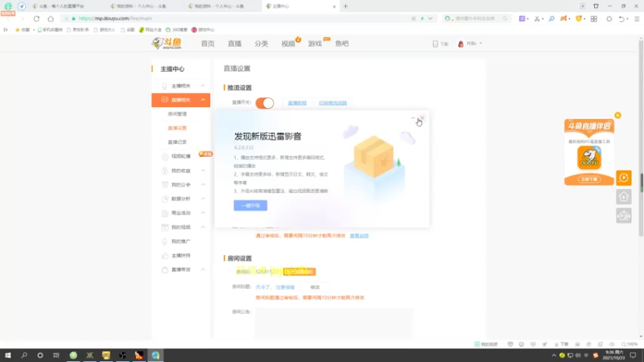Click the blue 一键升级 button in the Xunlei popup

coord(250,205)
